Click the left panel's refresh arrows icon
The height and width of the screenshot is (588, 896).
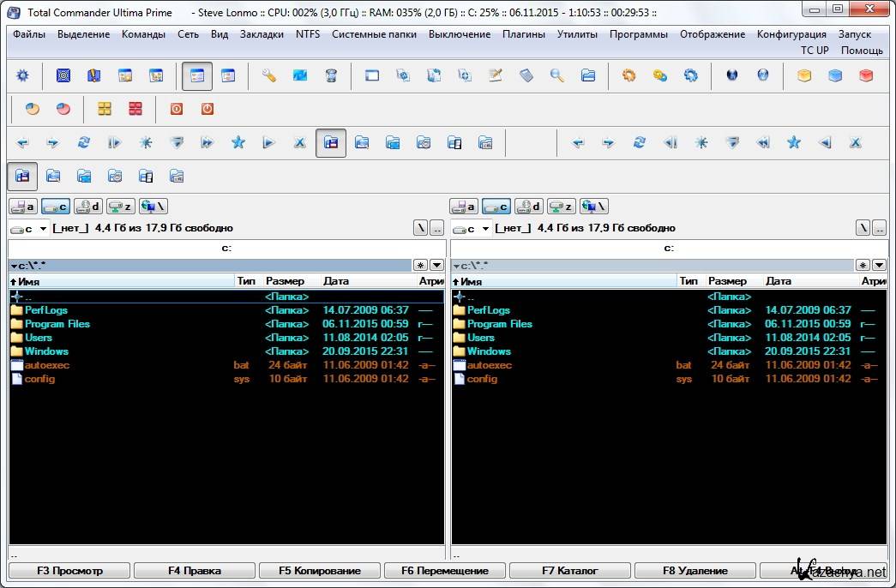(84, 143)
